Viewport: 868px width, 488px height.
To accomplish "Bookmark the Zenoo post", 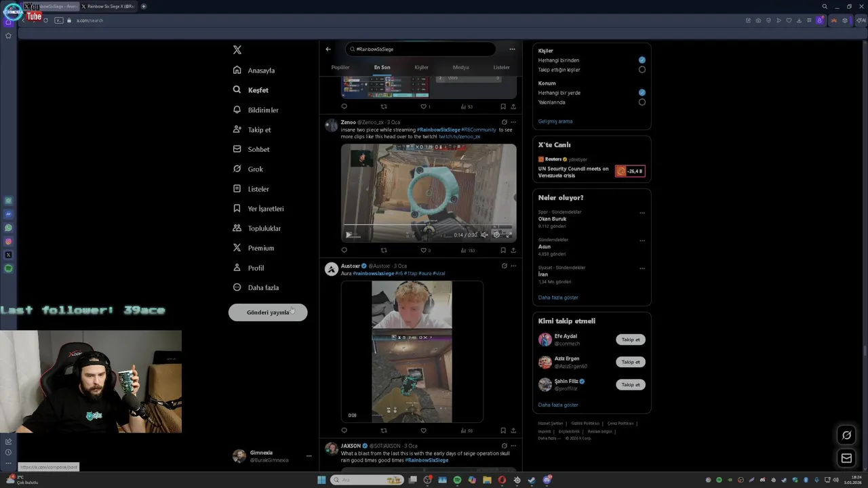I will pos(503,250).
